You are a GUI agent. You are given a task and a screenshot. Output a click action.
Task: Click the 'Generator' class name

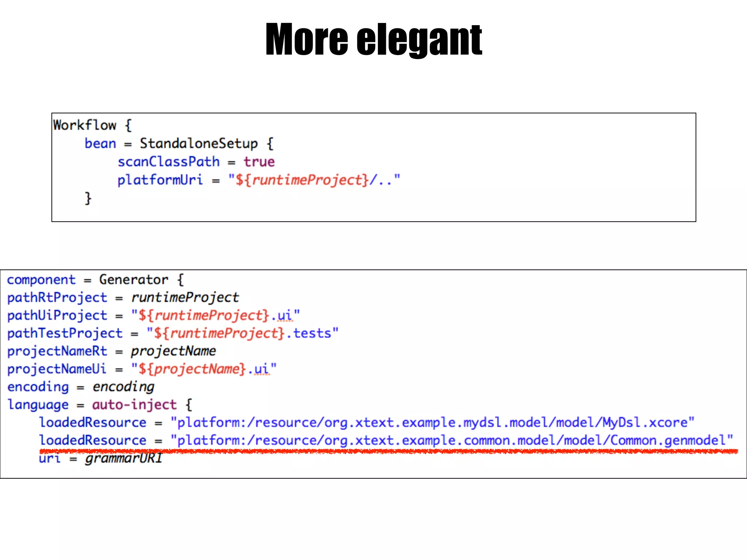(133, 280)
